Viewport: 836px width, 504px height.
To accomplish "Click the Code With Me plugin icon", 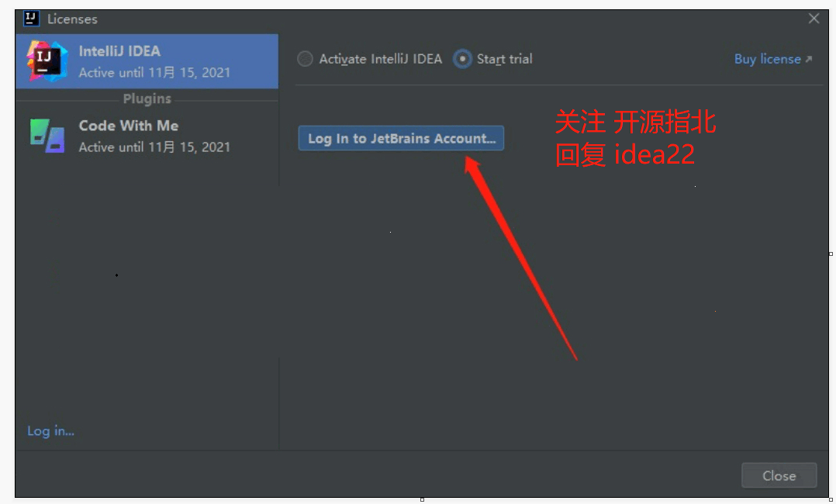I will coord(47,136).
